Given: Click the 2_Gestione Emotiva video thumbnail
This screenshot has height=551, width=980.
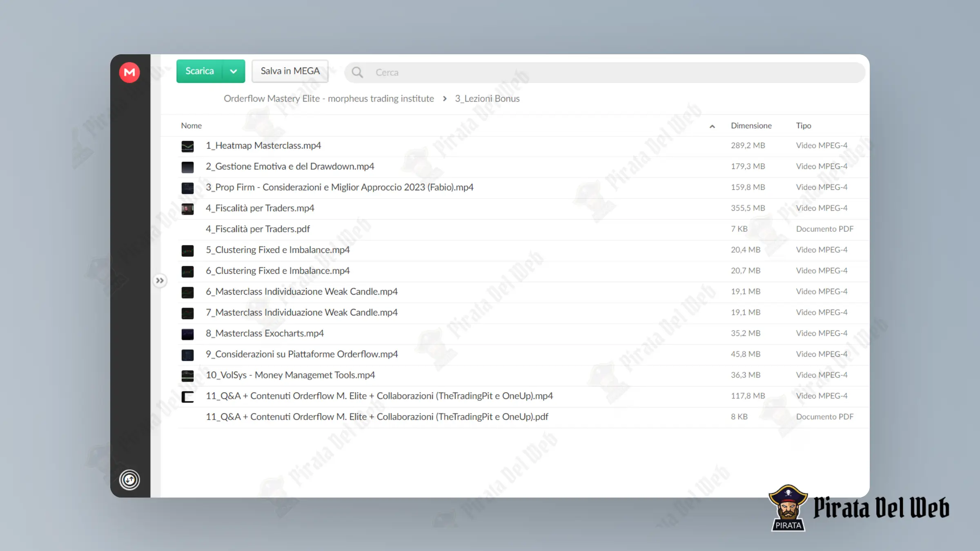Looking at the screenshot, I should point(187,167).
